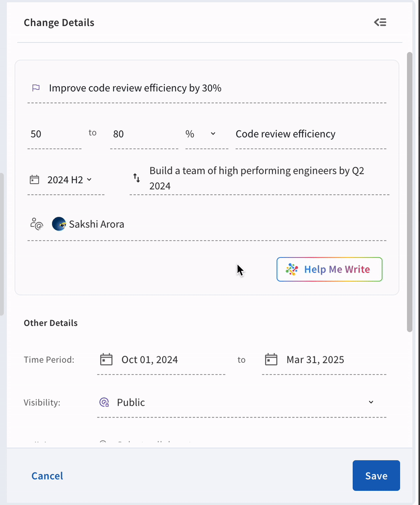Open end date calendar icon

(x=271, y=360)
